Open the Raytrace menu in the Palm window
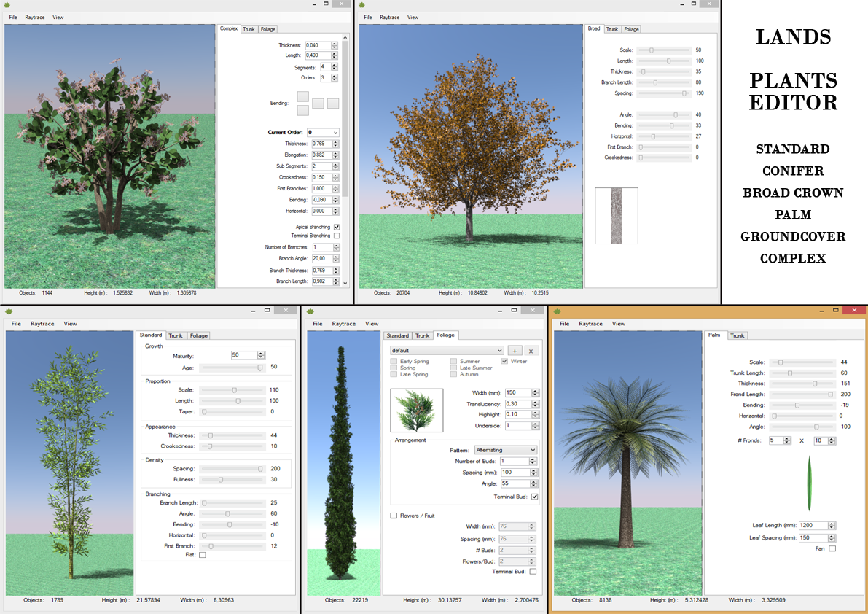This screenshot has width=868, height=614. (590, 324)
